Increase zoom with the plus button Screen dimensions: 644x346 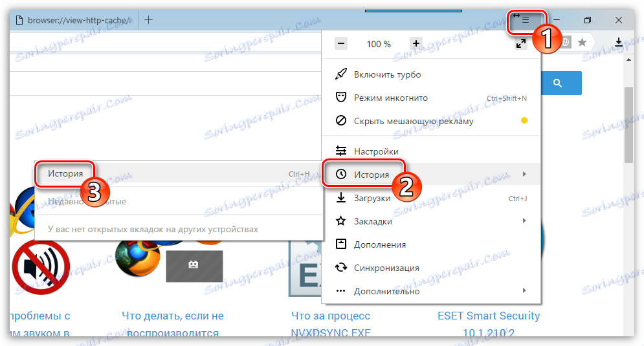tap(416, 43)
